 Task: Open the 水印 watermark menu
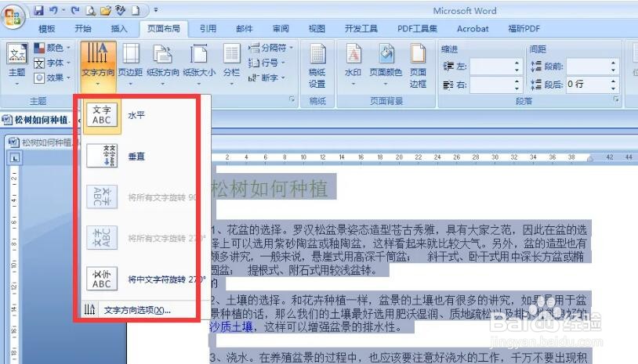coord(353,65)
